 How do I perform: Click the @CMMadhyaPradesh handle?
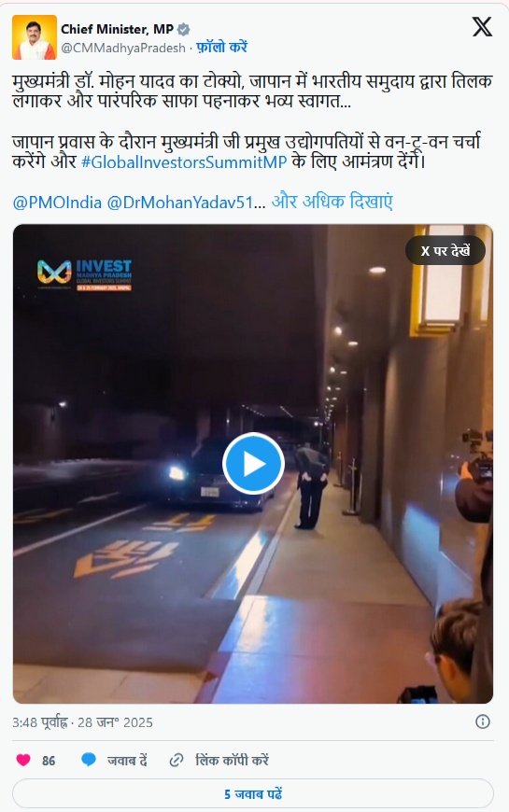coord(123,48)
